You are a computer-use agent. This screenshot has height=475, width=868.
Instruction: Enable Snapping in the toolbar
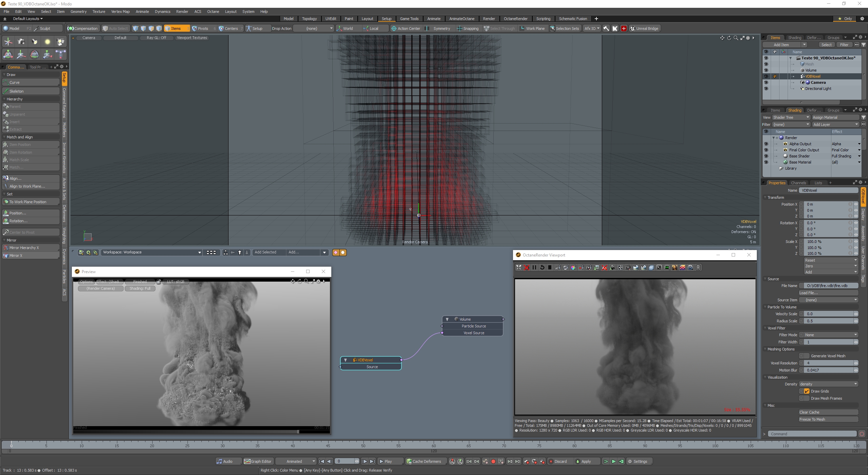468,28
